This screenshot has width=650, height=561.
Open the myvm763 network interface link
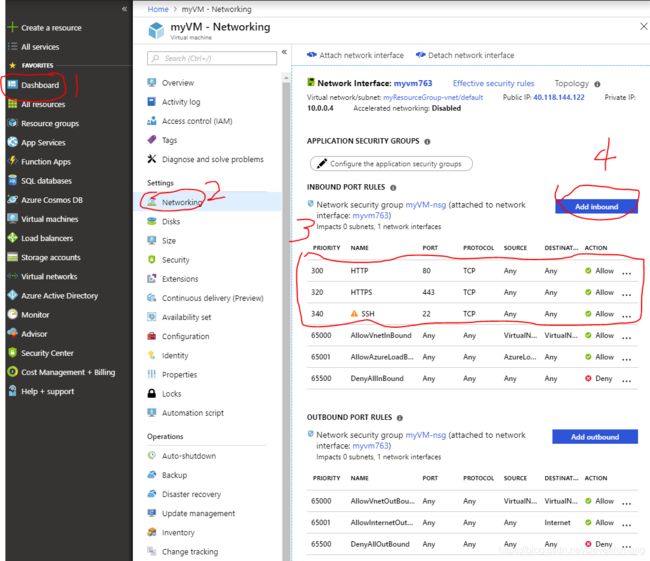click(413, 83)
